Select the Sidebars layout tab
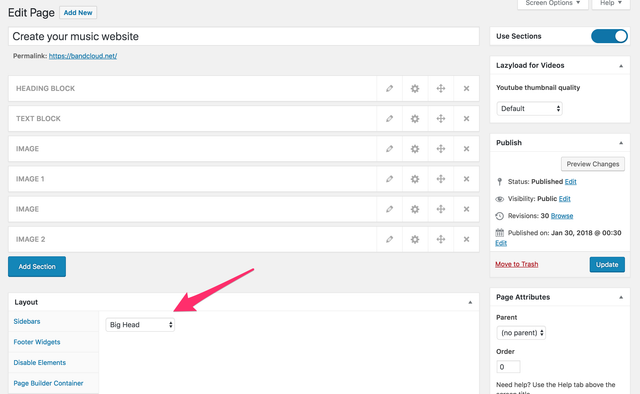The height and width of the screenshot is (394, 640). click(27, 321)
